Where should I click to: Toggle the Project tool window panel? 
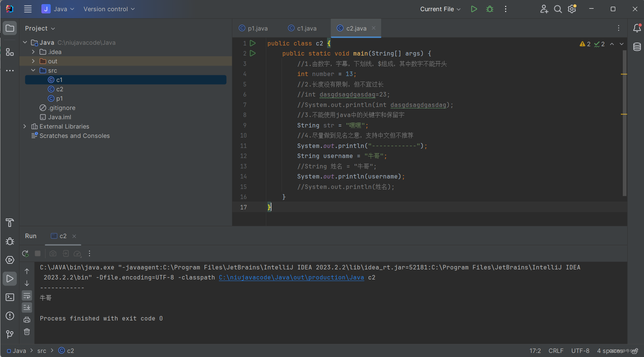(10, 28)
